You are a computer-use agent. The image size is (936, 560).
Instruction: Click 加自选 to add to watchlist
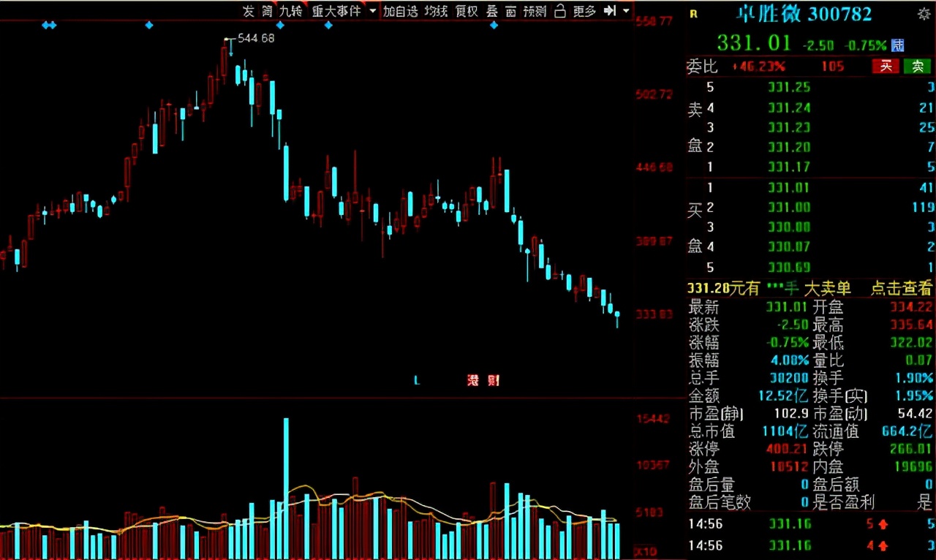[401, 11]
